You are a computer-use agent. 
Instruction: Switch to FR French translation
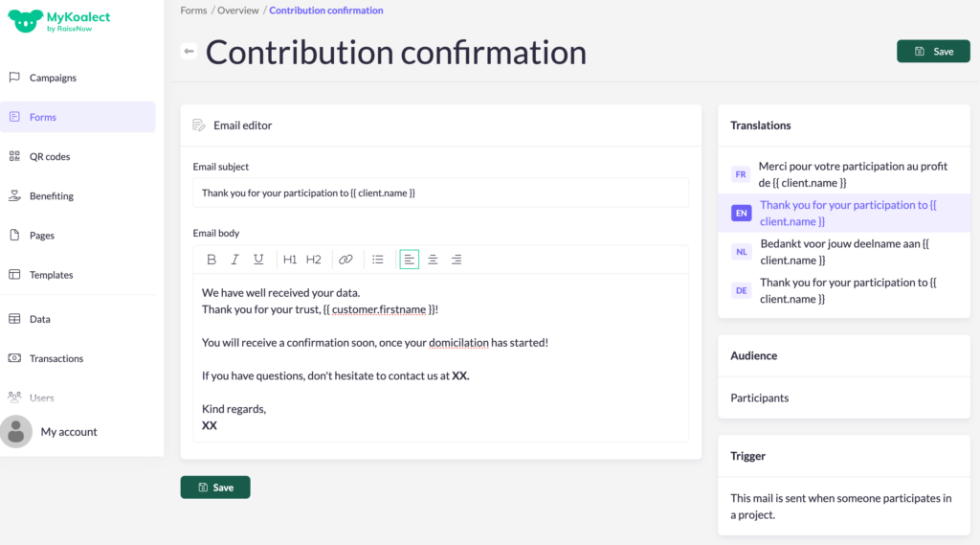843,174
